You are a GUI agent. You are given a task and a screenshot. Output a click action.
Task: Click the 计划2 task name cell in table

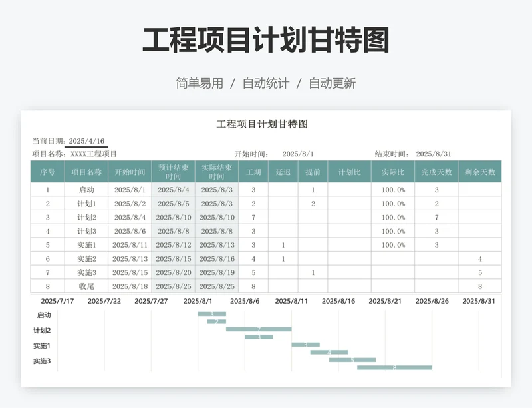(x=86, y=218)
